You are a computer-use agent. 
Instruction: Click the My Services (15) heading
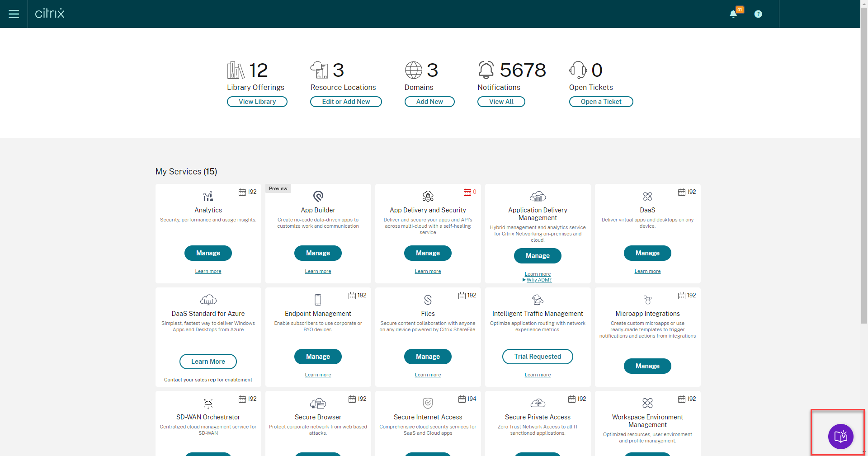tap(186, 172)
